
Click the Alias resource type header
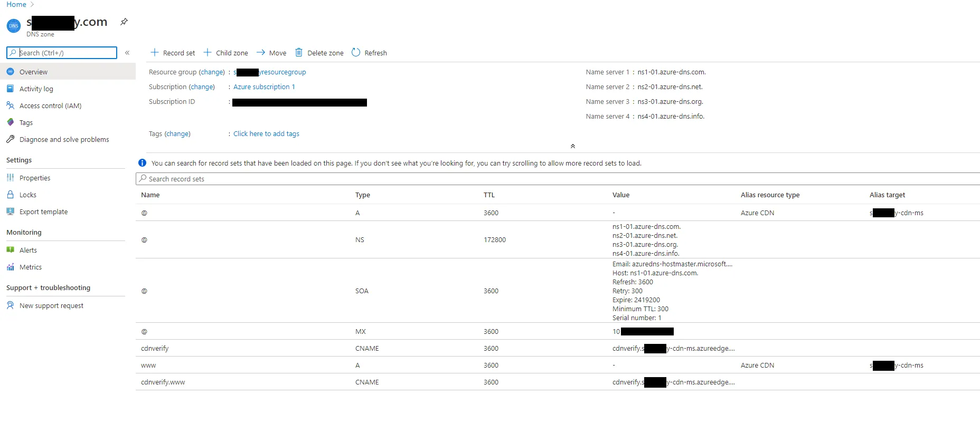(770, 195)
